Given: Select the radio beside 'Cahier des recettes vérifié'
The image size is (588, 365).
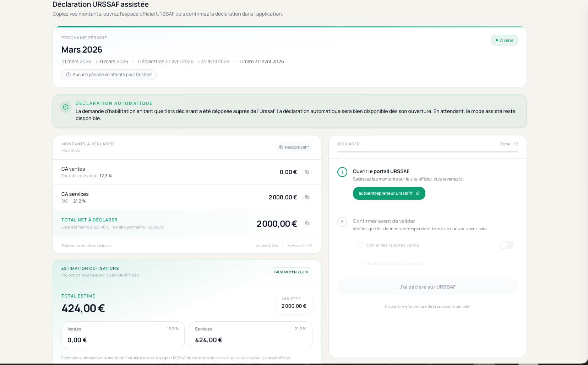Looking at the screenshot, I should [360, 245].
